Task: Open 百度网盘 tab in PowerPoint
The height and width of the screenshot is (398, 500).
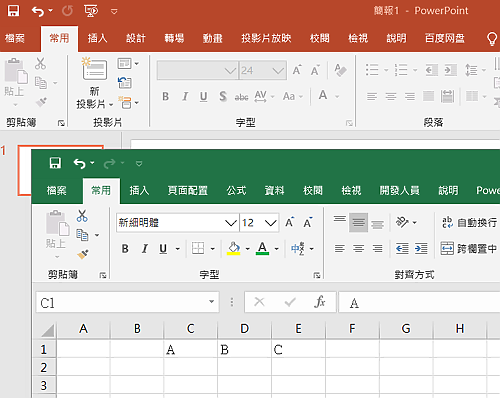Action: [x=445, y=38]
